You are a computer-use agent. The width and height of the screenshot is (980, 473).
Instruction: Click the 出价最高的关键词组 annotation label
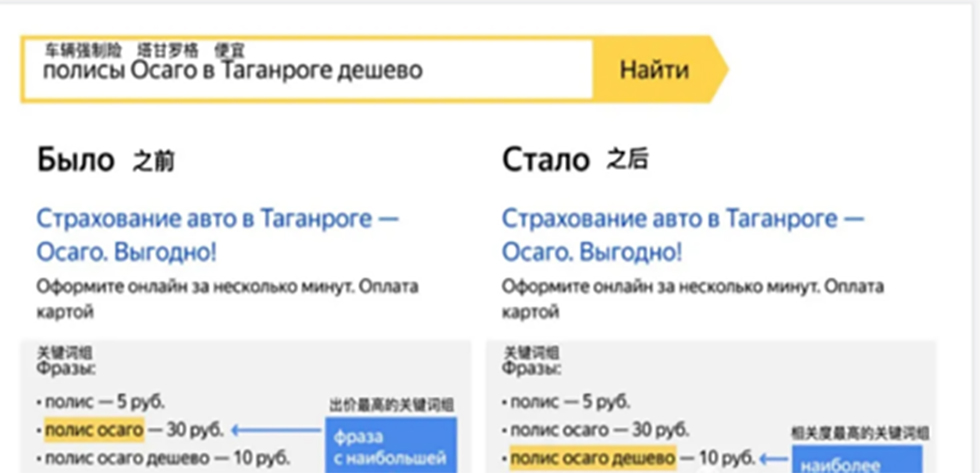point(391,405)
